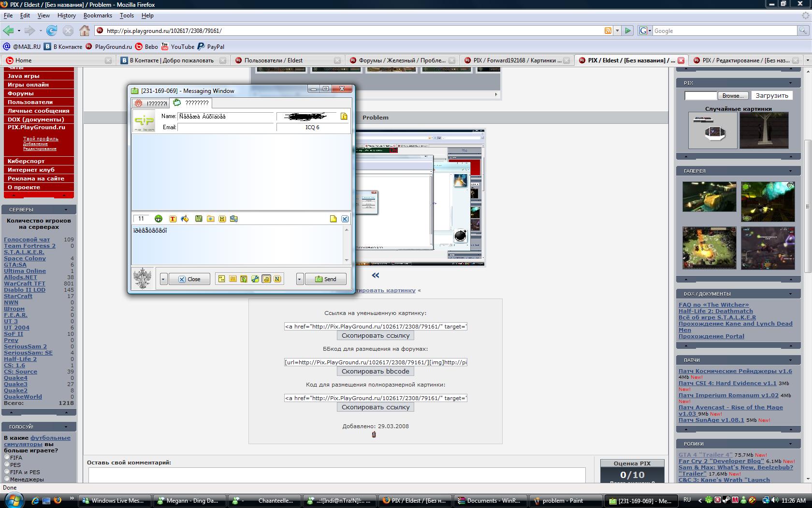Click the Firefox Reload button

52,30
